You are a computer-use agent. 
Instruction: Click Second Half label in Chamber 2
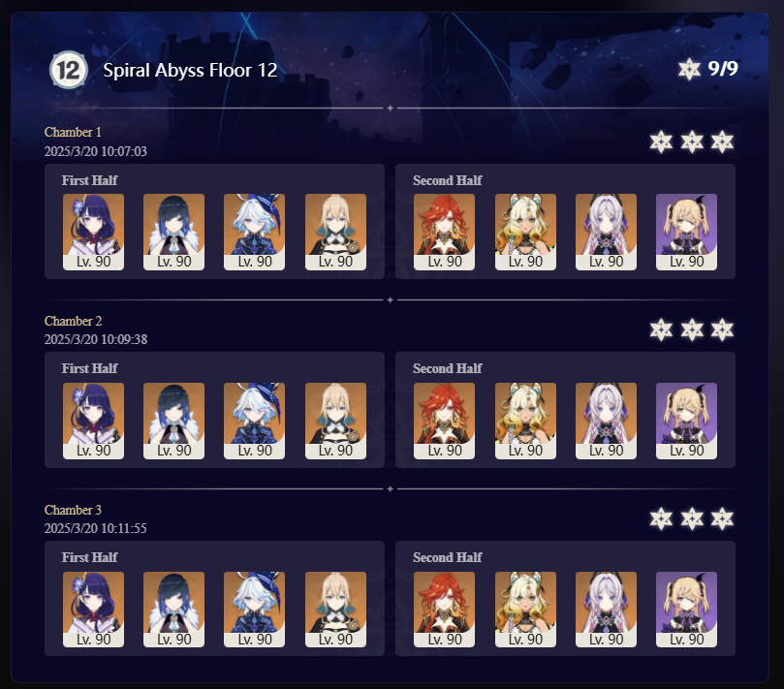[448, 368]
